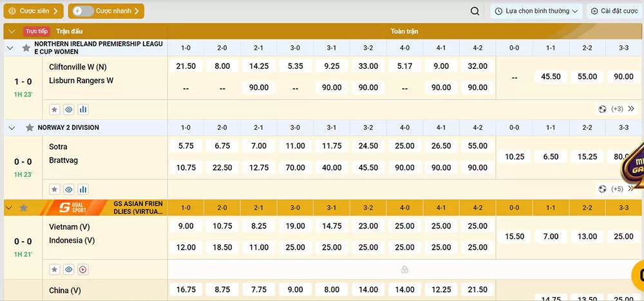Viewport: 644px width, 301px height.
Task: Expand more markets (+3) for Cliftonville match
Action: pyautogui.click(x=617, y=109)
